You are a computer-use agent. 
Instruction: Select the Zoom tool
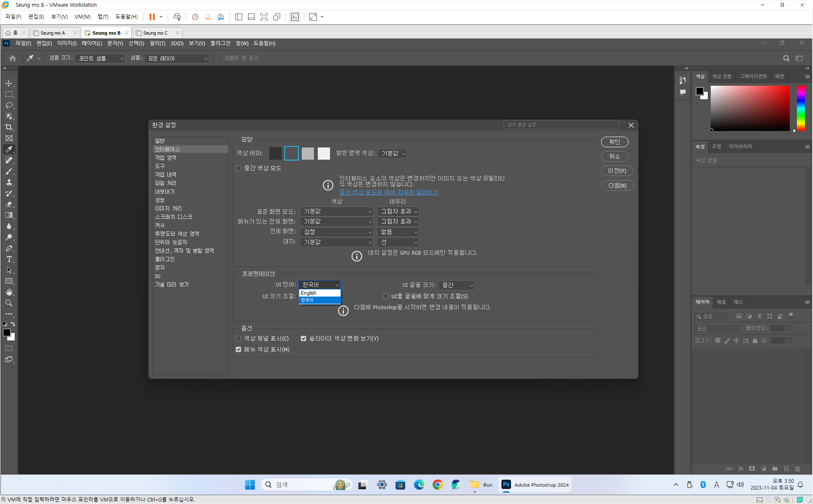click(x=9, y=303)
